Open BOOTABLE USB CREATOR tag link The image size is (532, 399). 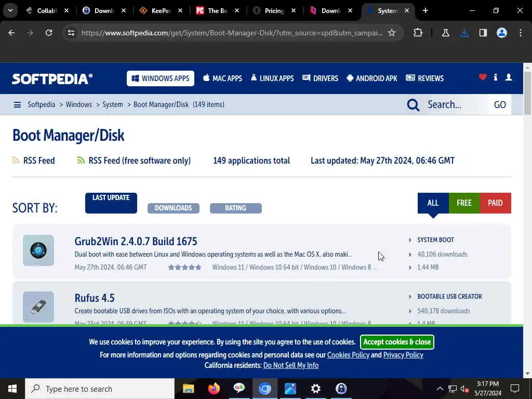click(449, 297)
